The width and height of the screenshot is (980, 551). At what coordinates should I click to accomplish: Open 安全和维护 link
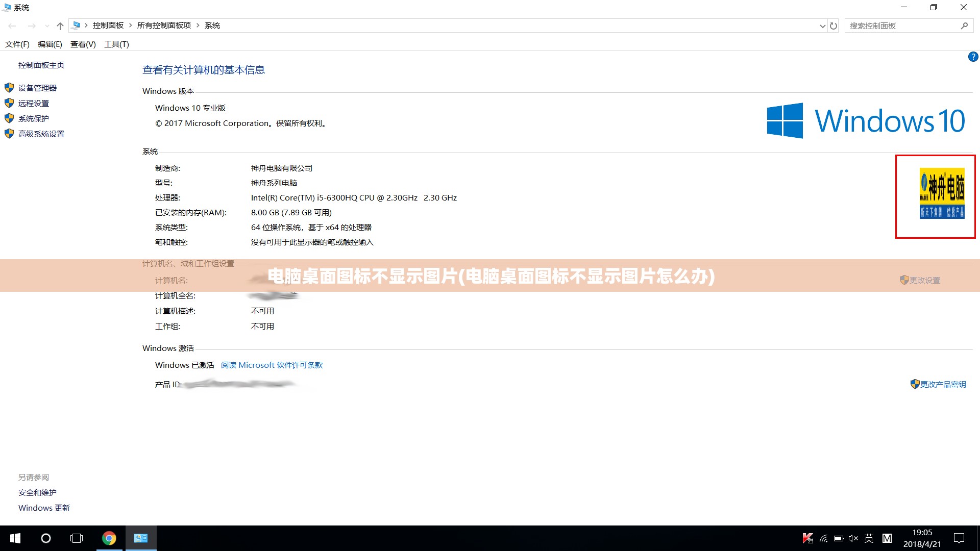pos(37,493)
